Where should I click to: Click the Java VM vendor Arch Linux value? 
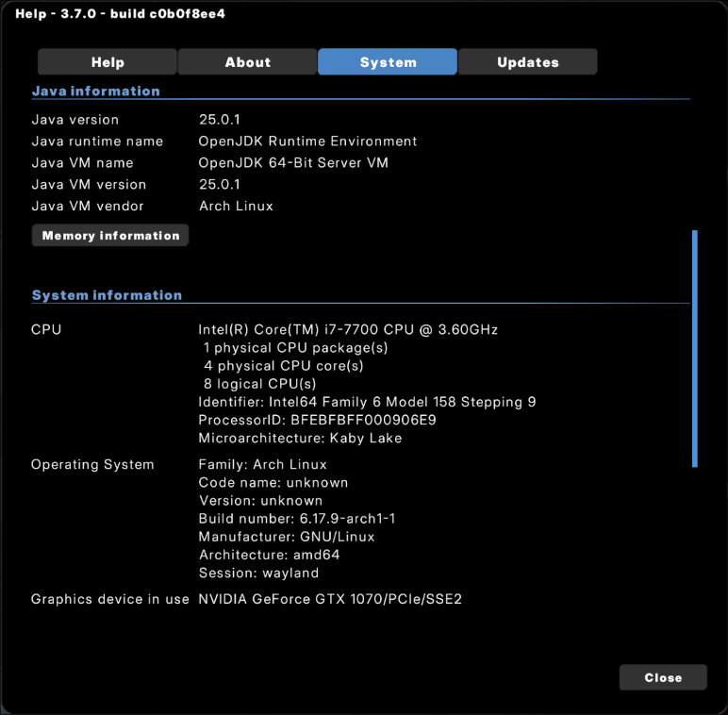(236, 207)
